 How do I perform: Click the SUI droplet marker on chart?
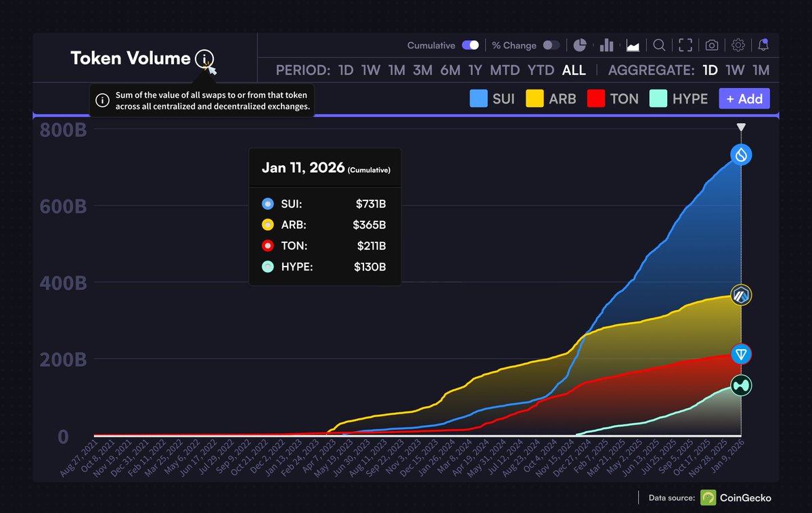[742, 156]
